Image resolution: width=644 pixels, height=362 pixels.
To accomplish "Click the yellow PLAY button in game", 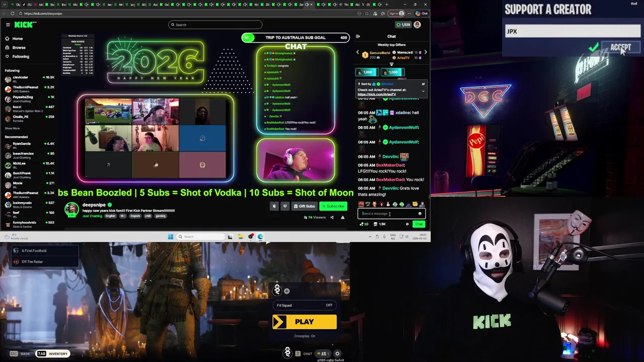I will pos(304,322).
